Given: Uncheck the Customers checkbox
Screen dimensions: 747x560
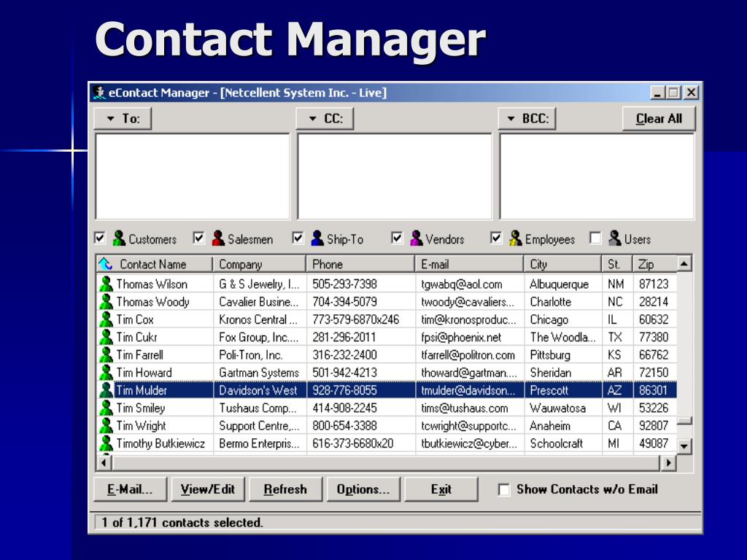Looking at the screenshot, I should click(100, 238).
